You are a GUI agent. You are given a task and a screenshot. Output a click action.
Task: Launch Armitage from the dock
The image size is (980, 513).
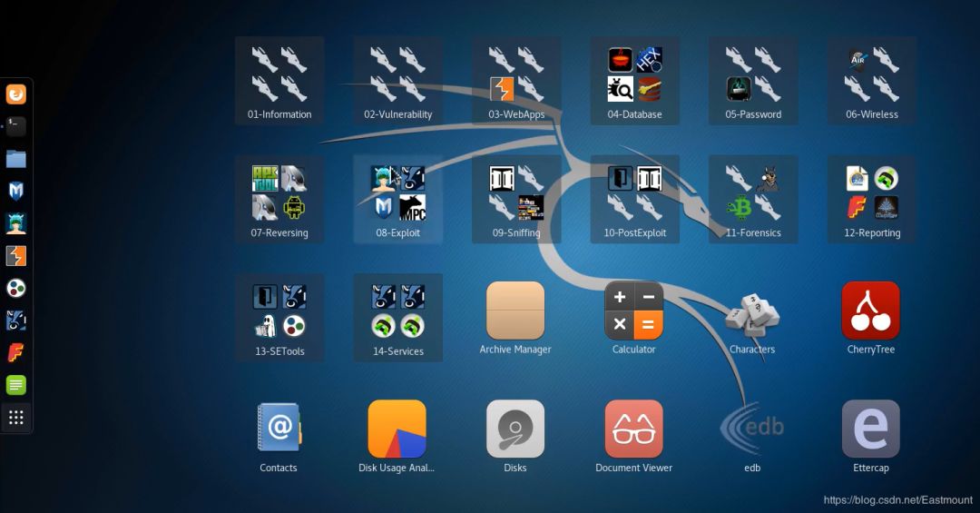click(x=16, y=223)
